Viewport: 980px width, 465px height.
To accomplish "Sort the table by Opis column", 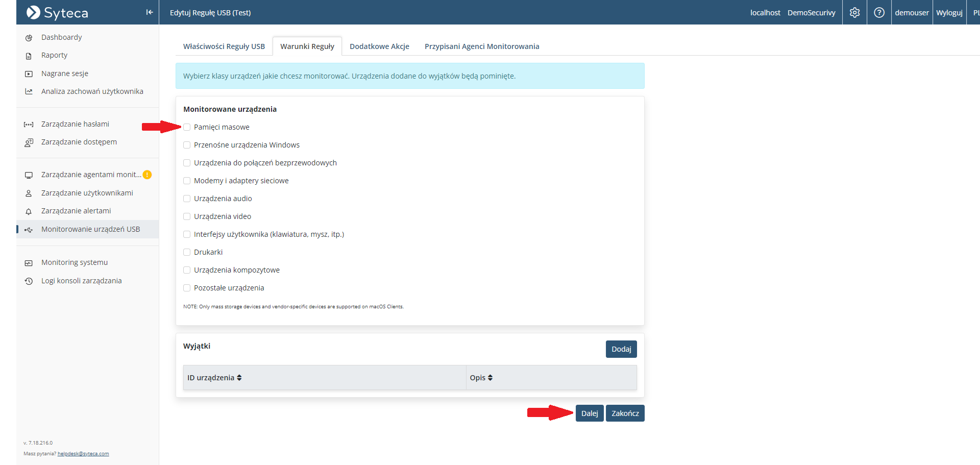I will point(490,378).
